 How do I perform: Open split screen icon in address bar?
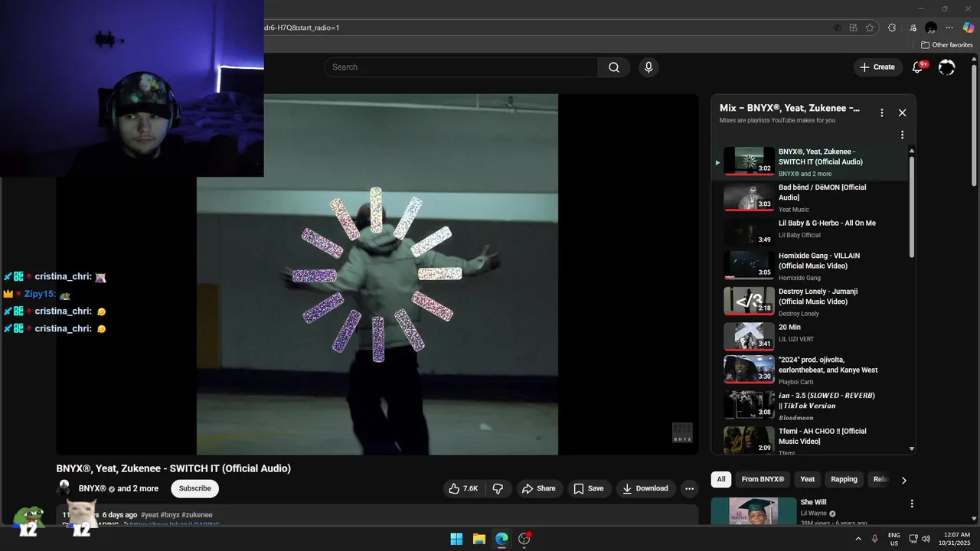(853, 28)
